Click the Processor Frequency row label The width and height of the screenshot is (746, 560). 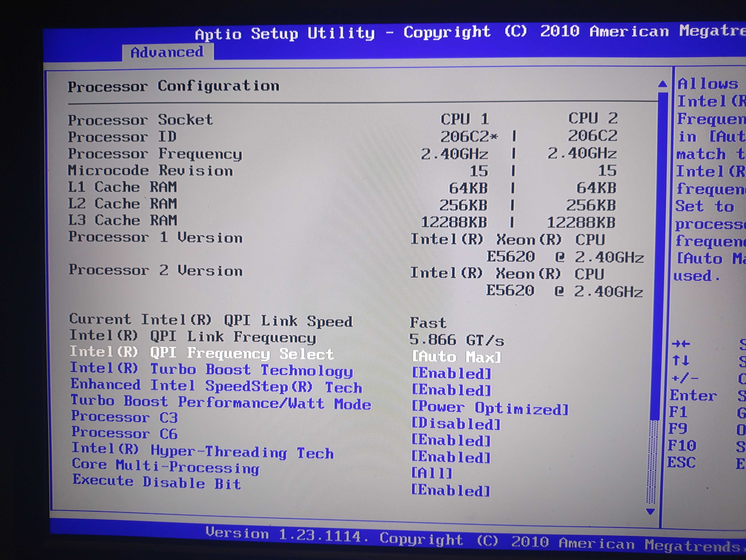tap(155, 154)
